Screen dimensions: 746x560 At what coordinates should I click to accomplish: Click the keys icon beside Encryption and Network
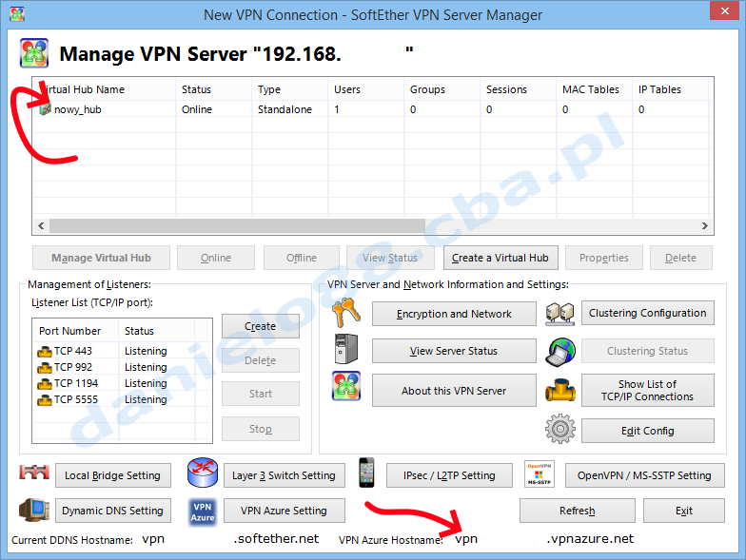coord(346,313)
